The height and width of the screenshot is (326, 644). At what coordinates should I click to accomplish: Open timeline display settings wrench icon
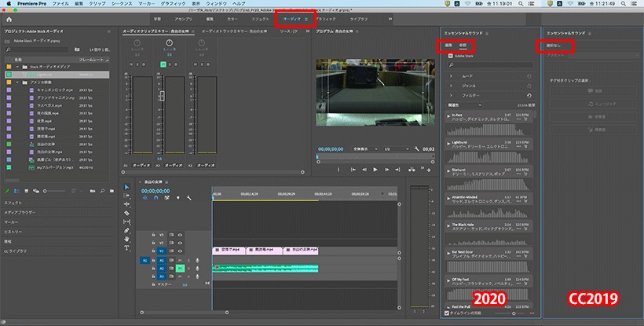coord(189,197)
